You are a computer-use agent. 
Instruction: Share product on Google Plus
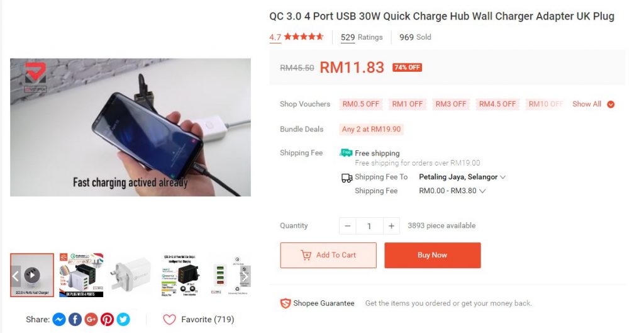click(x=91, y=319)
